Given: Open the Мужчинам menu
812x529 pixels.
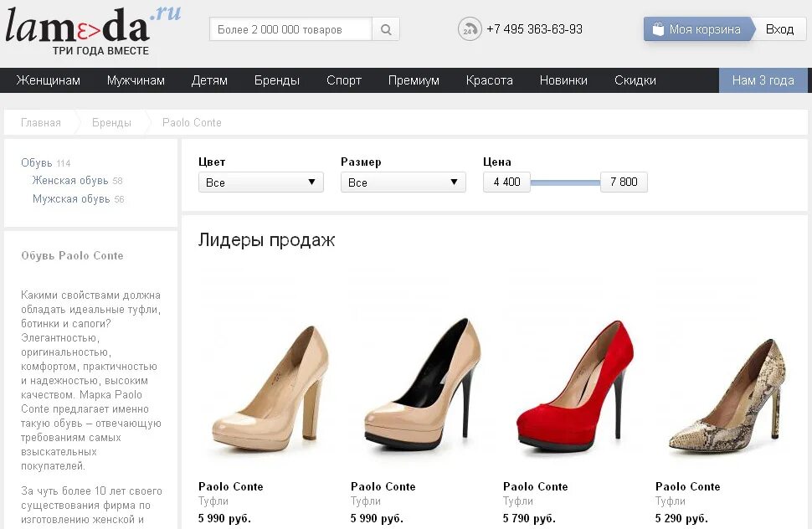Looking at the screenshot, I should point(136,80).
